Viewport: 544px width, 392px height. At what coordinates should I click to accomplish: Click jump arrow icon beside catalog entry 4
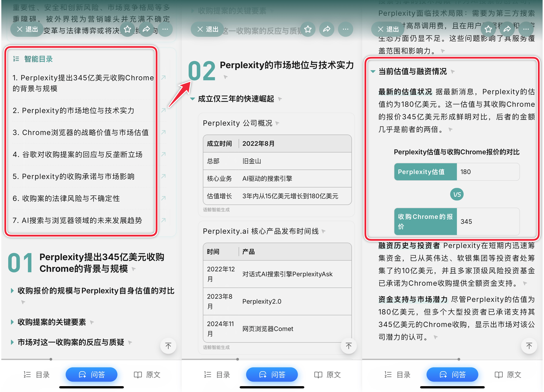163,154
